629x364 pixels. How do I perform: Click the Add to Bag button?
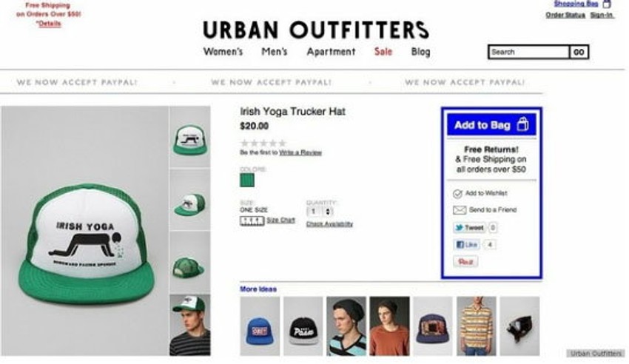[491, 125]
